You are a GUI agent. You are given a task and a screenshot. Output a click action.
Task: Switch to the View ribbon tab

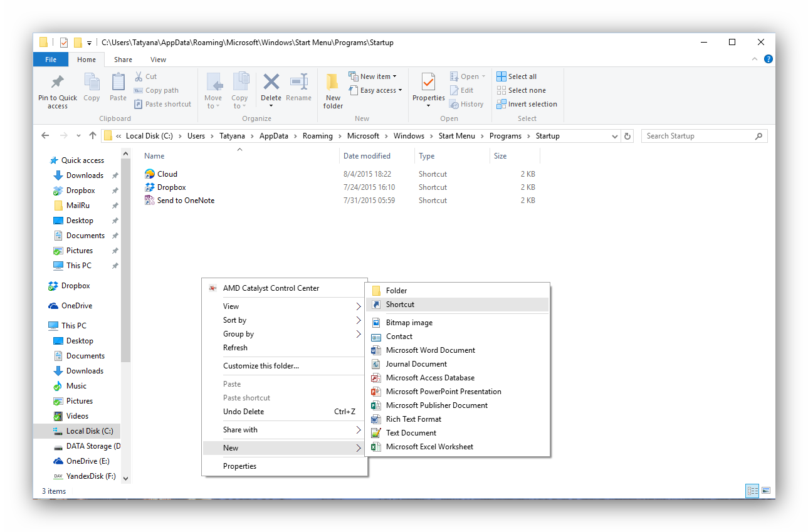(158, 60)
